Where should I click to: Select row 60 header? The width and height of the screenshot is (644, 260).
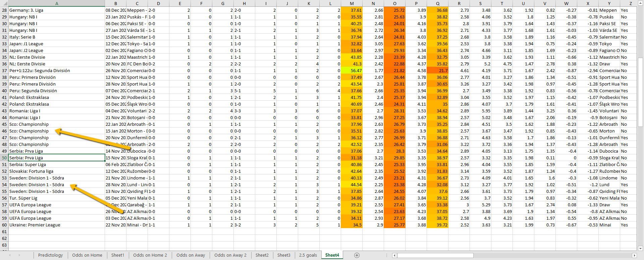coord(4,225)
